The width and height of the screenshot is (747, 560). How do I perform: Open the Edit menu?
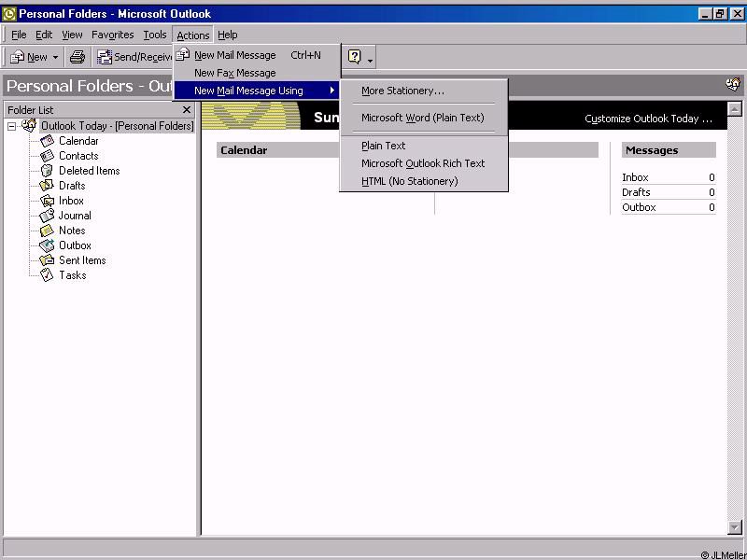44,35
